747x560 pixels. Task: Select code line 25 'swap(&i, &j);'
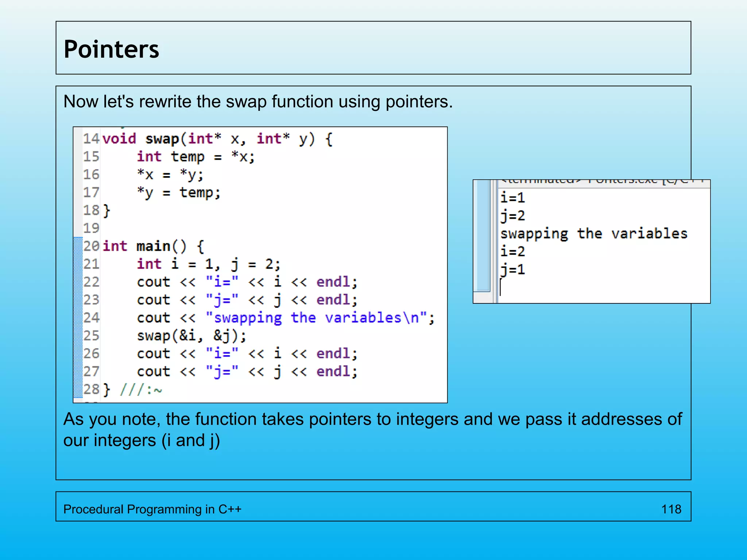pyautogui.click(x=192, y=335)
